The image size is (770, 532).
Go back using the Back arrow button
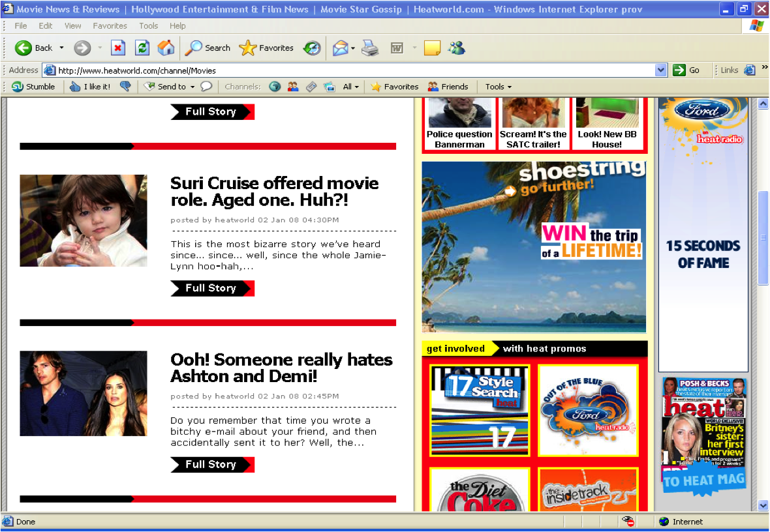click(x=33, y=48)
